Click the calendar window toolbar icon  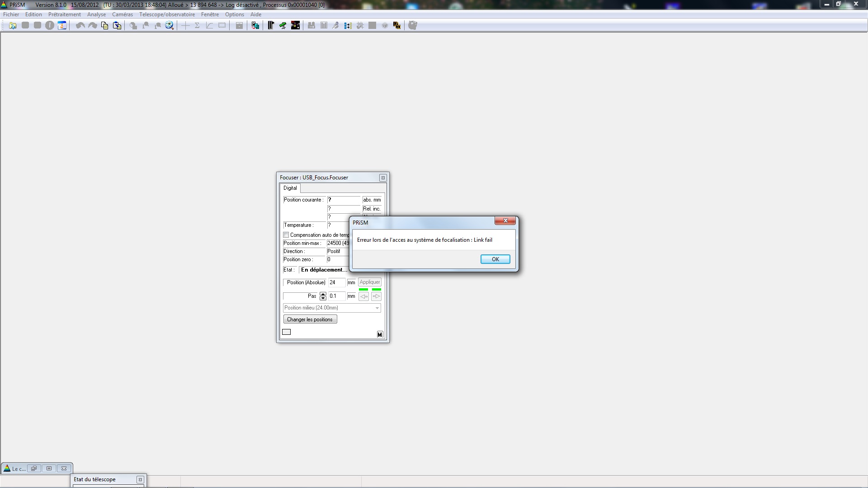coord(62,26)
